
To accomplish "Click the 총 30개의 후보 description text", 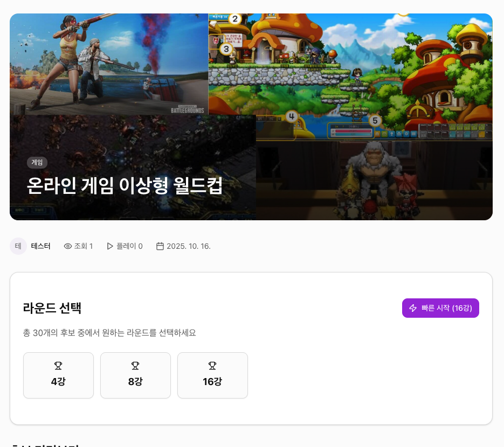I will tap(109, 333).
